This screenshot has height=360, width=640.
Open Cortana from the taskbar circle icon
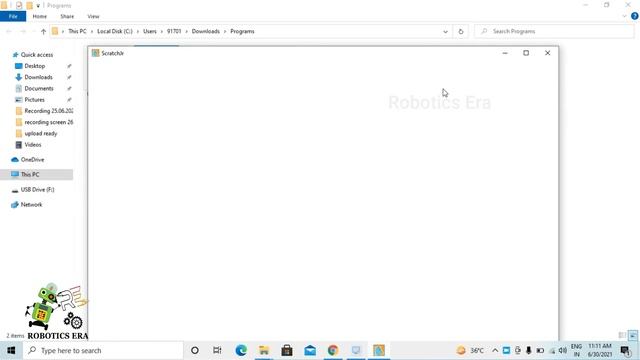(195, 351)
